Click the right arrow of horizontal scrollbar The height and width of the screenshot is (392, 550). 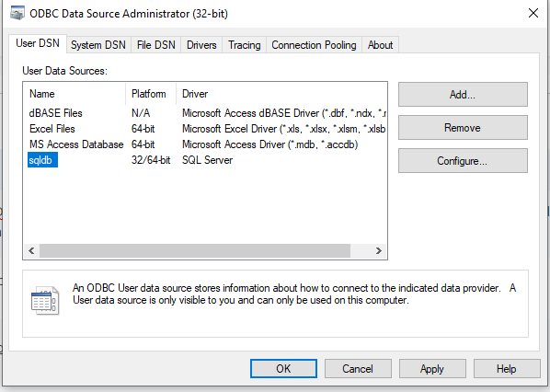click(379, 250)
